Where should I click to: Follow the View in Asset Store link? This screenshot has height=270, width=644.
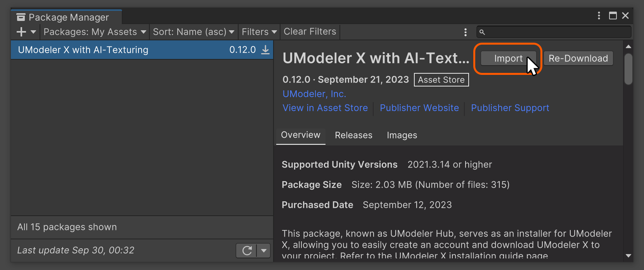tap(325, 108)
